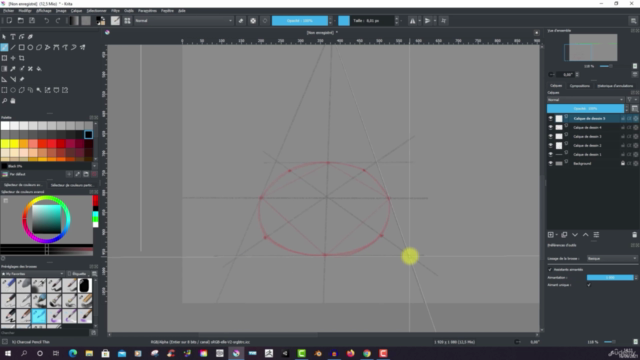
Task: Hide layer Calque de dessin 1
Action: click(551, 154)
